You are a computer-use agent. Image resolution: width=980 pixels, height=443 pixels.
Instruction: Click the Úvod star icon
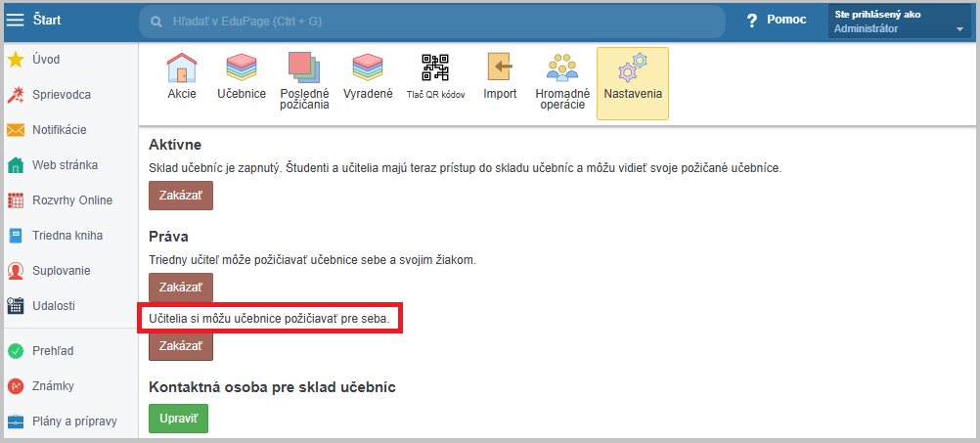pos(15,60)
